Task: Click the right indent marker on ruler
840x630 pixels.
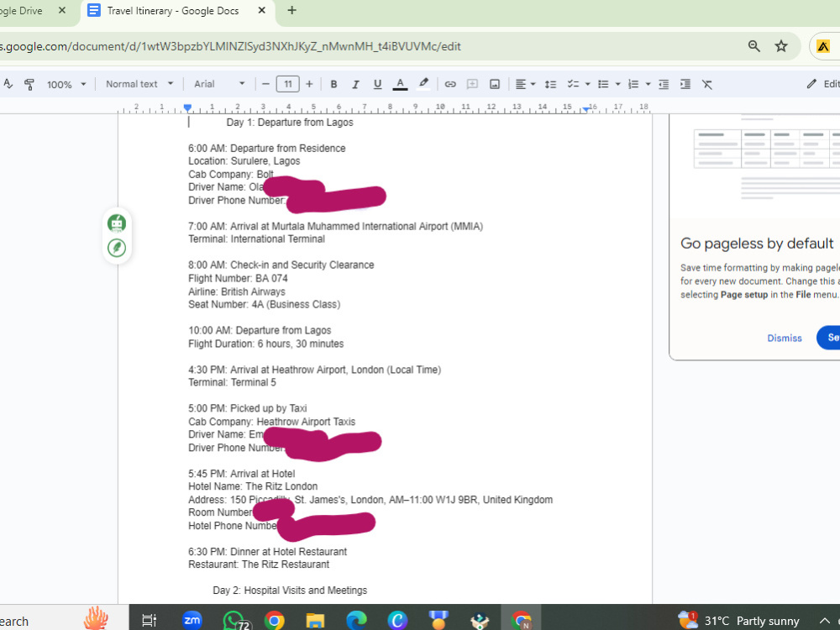Action: point(586,108)
